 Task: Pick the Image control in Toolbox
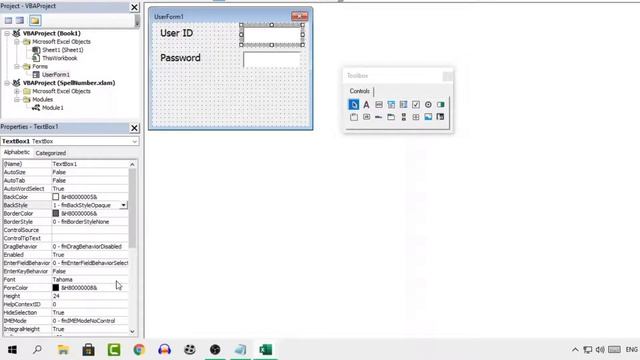coord(428,117)
